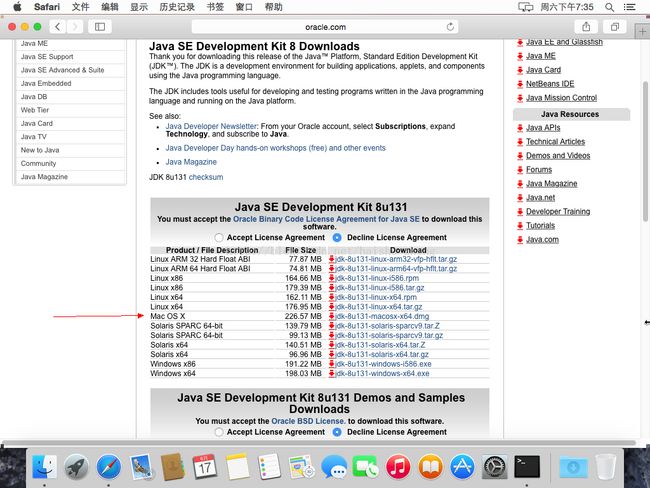Open the 编辑 menu
The height and width of the screenshot is (488, 650).
pos(109,7)
